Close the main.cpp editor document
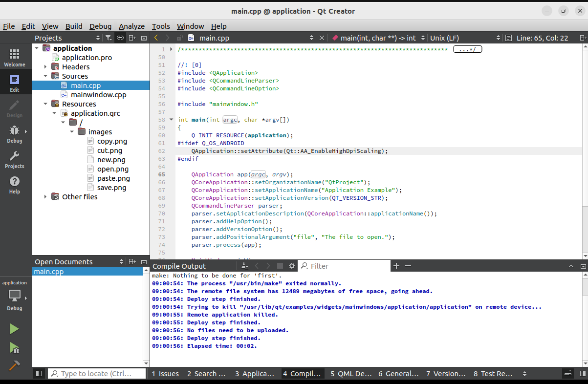This screenshot has width=588, height=384. click(322, 38)
